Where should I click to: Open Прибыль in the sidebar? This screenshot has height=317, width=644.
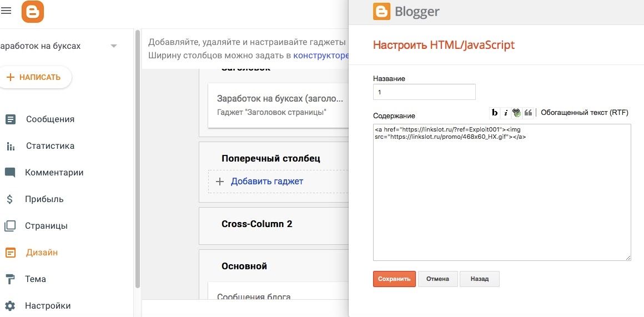pyautogui.click(x=44, y=199)
